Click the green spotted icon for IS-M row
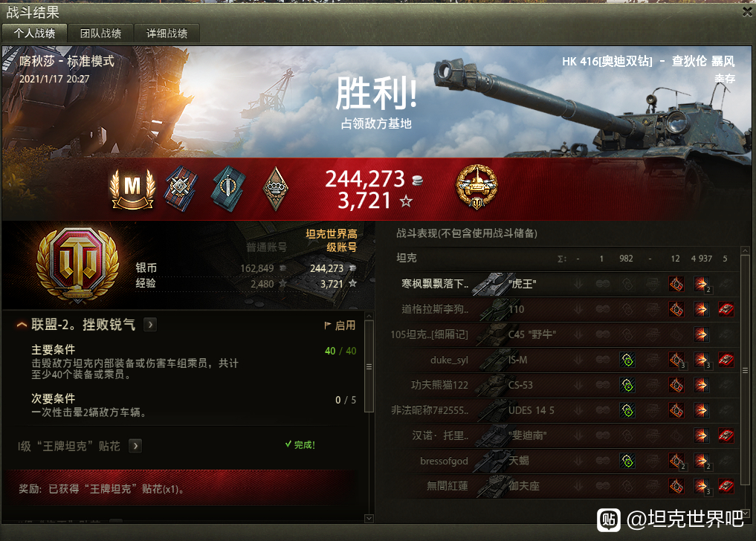The height and width of the screenshot is (541, 756). [x=627, y=360]
